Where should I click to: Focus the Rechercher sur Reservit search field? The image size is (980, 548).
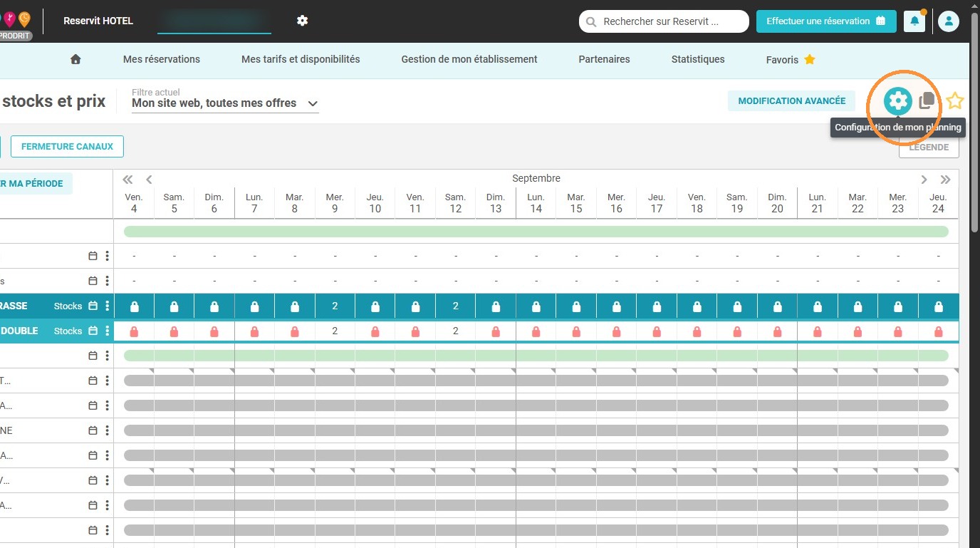[x=664, y=21]
